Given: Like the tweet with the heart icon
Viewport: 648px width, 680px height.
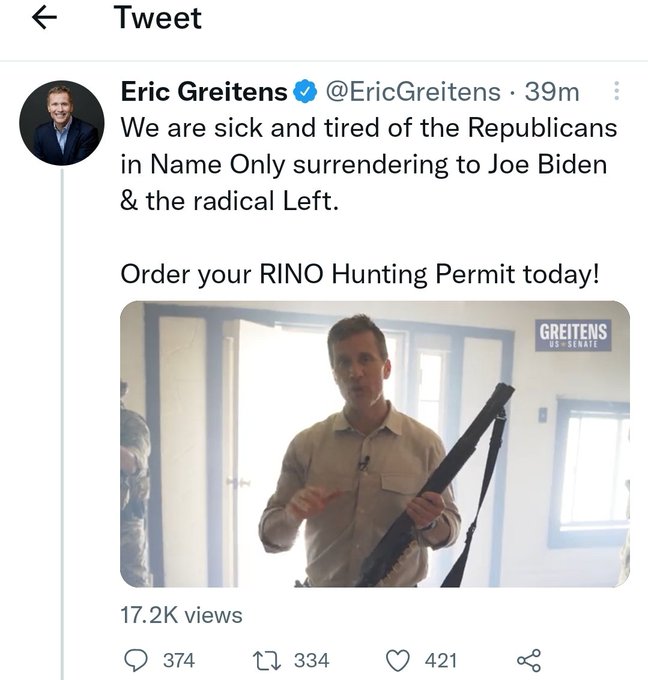Looking at the screenshot, I should [x=399, y=660].
